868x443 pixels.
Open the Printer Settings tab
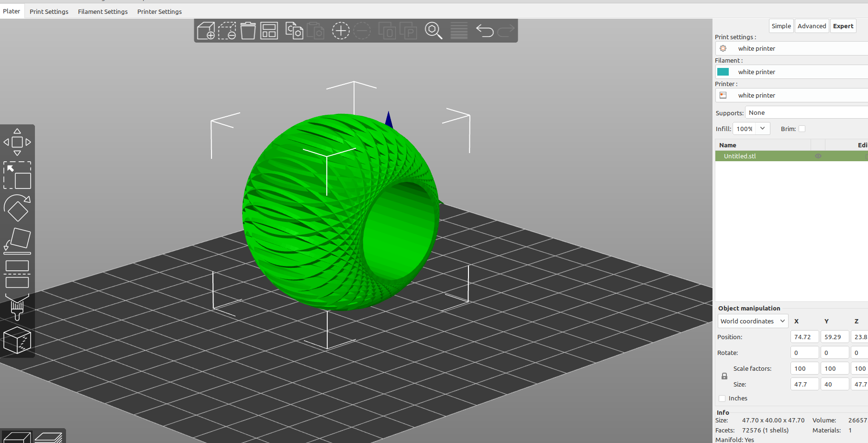coord(159,11)
